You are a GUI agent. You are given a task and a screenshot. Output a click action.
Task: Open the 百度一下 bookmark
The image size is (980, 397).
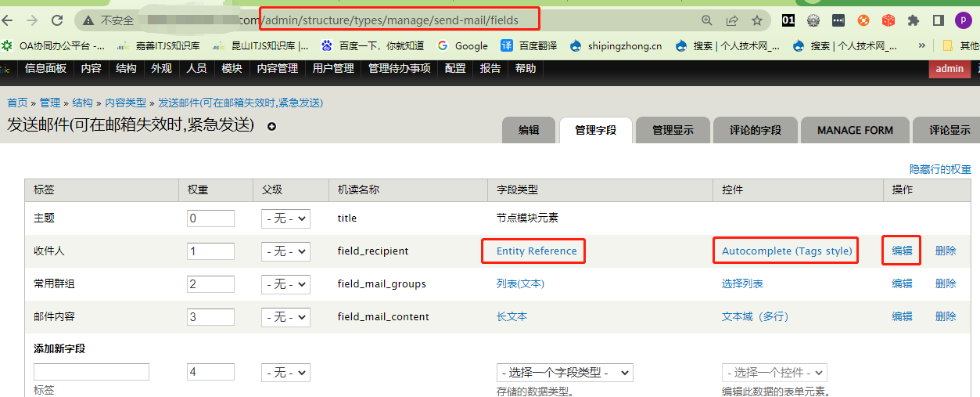(x=372, y=45)
